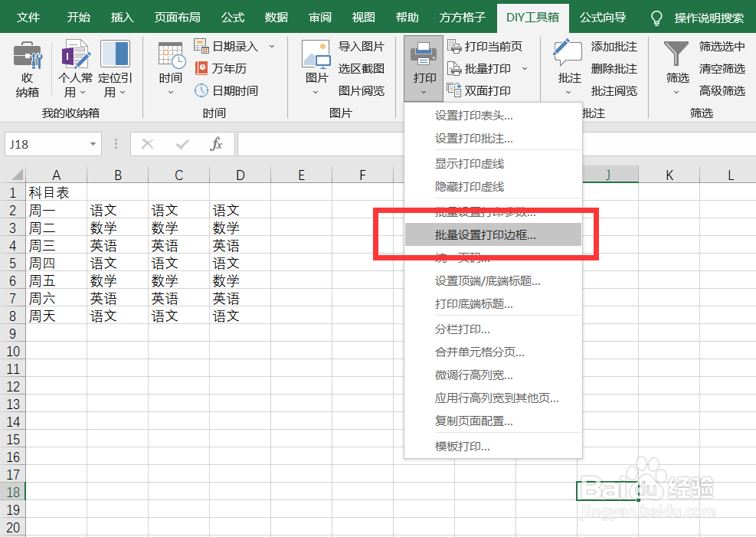Click 添加批注 to add a comment
Screen dimensions: 756x537
[x=613, y=46]
